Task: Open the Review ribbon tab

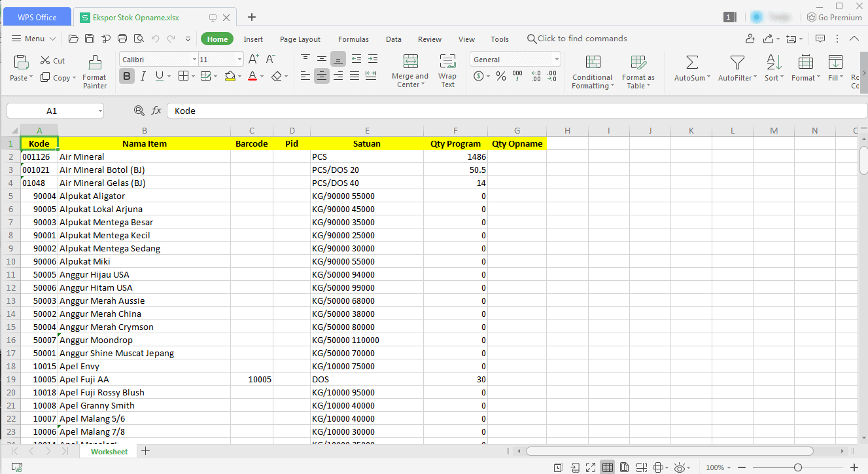Action: (x=430, y=39)
